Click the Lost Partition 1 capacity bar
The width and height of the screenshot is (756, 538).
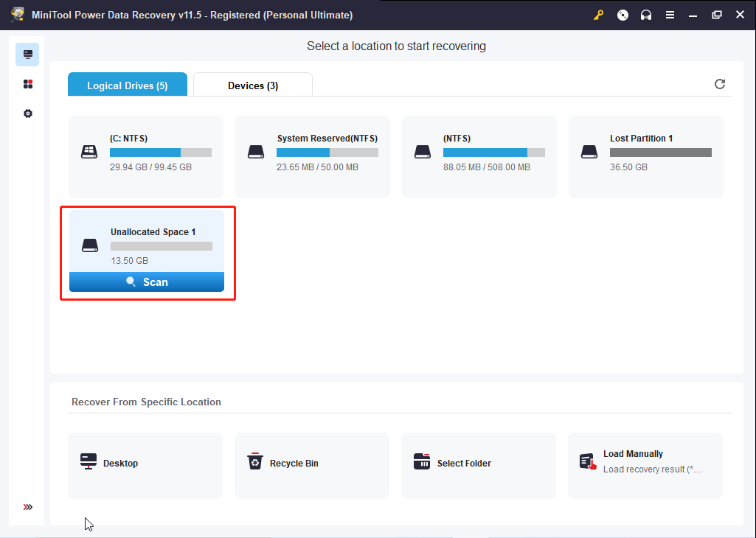pos(661,153)
